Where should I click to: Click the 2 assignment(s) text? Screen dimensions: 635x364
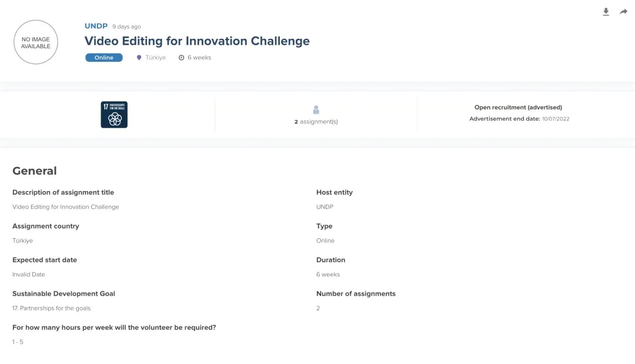[x=316, y=122]
